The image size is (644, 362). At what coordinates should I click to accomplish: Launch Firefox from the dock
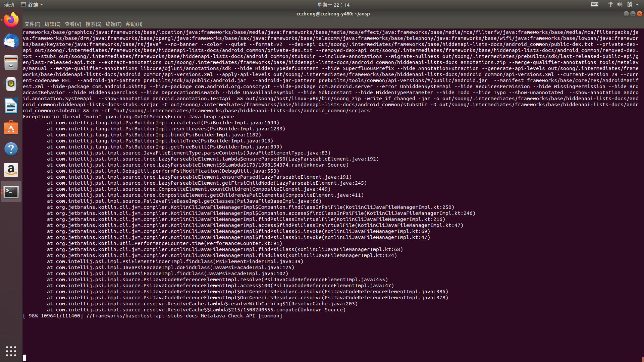click(11, 19)
